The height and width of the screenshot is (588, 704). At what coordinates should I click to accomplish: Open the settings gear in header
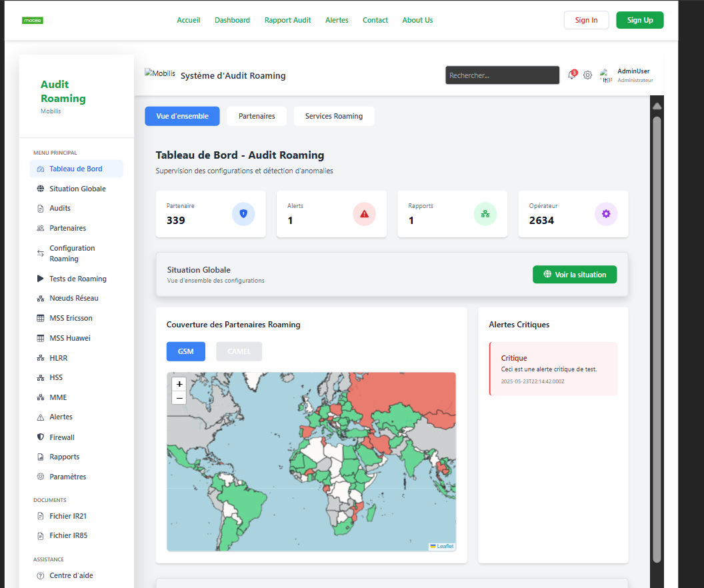tap(587, 75)
